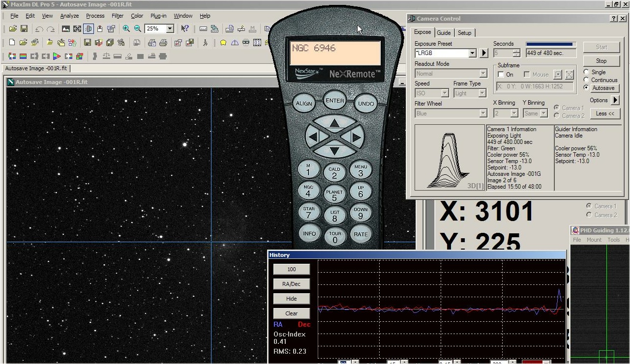Screen dimensions: 630x364
Task: Click the MENU 3 key on the hand controller
Action: (x=360, y=170)
